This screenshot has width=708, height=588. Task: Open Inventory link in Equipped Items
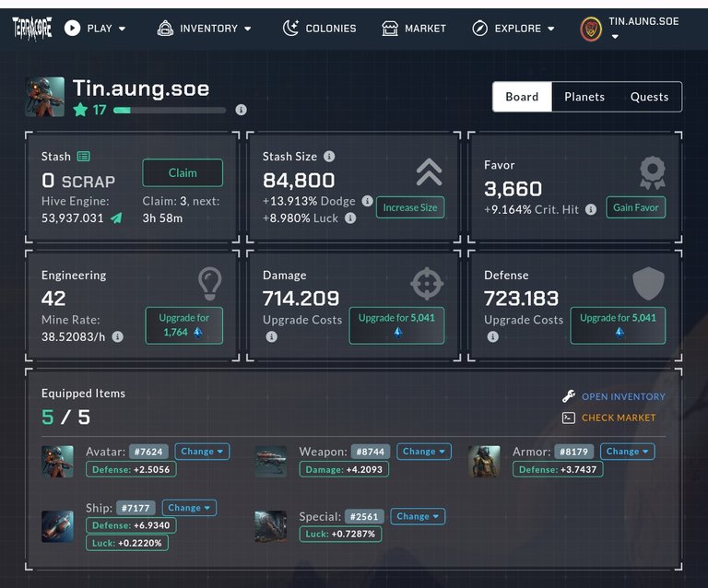[x=623, y=396]
